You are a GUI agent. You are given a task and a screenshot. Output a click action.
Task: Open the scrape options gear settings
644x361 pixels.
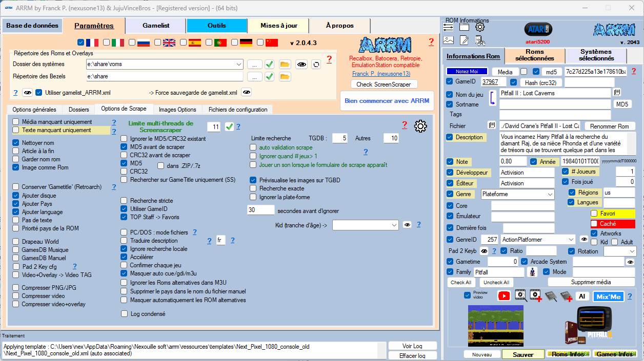point(420,126)
